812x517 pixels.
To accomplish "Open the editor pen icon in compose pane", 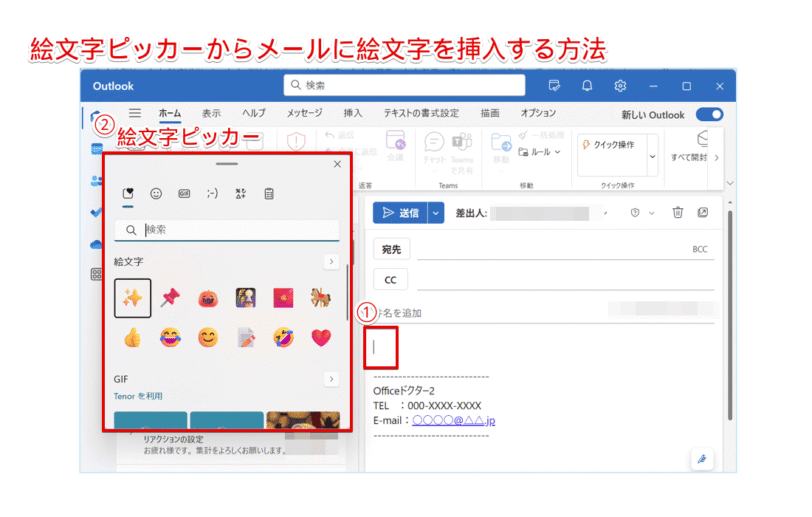I will point(702,459).
